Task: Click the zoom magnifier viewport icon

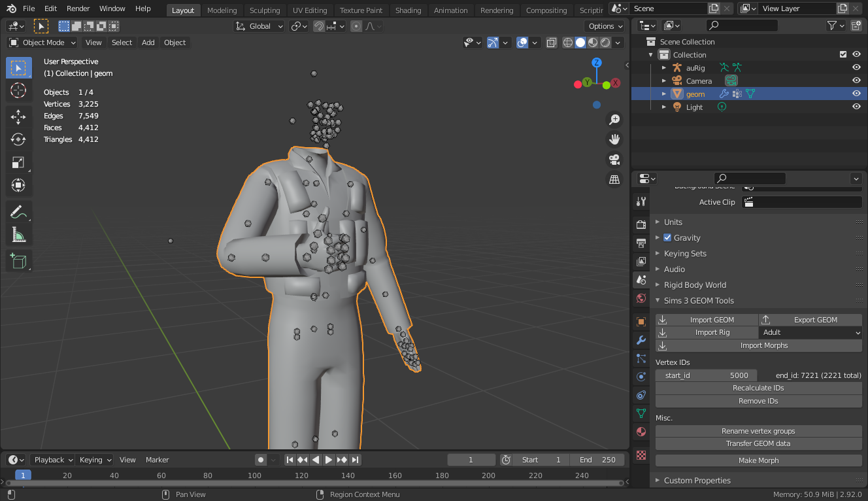Action: coord(614,120)
